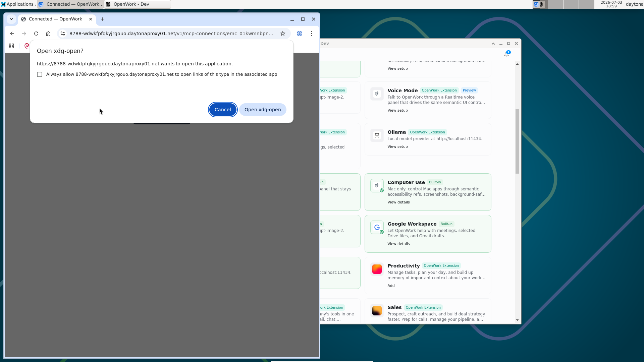The width and height of the screenshot is (644, 362).
Task: Enable the Always allow checkbox
Action: point(40,74)
